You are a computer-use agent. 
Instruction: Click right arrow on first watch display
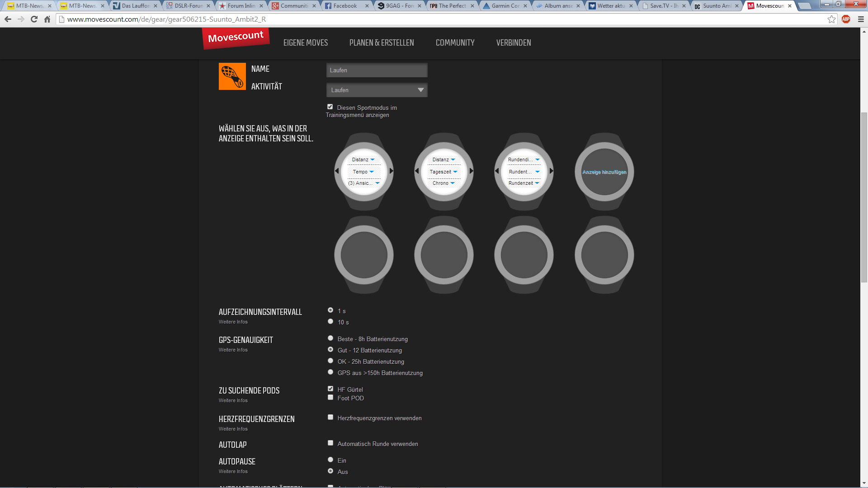click(392, 171)
